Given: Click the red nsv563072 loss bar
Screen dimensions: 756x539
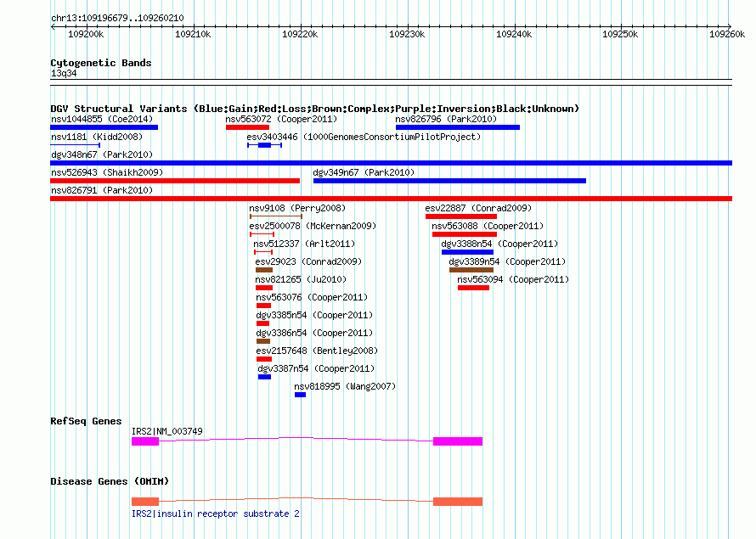Looking at the screenshot, I should 247,127.
